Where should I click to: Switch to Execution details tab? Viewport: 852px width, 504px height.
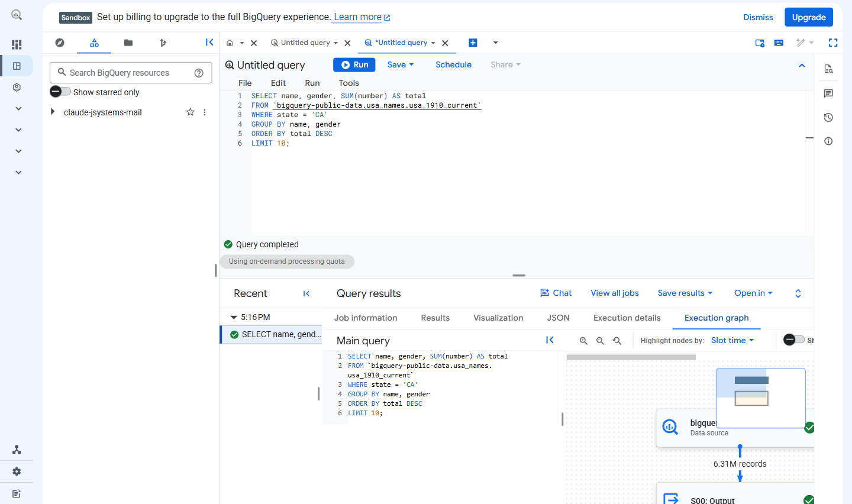627,318
